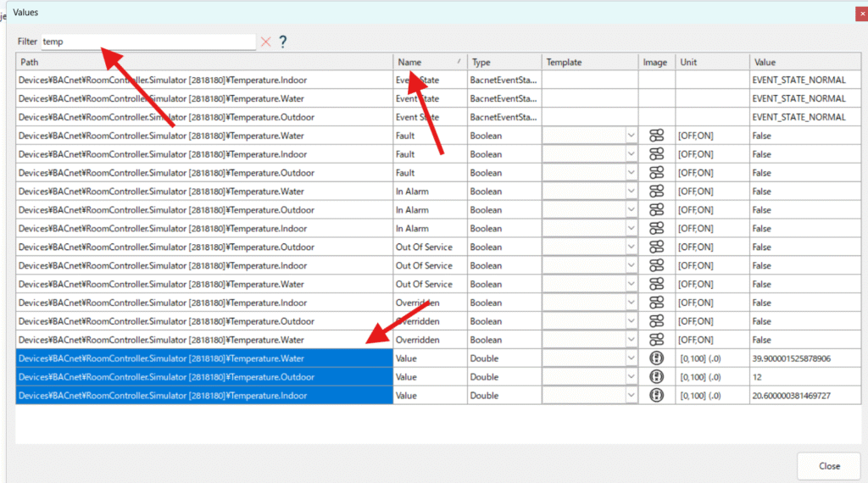Click the image icon in Temperature.Indoor In Alarm row

(656, 229)
